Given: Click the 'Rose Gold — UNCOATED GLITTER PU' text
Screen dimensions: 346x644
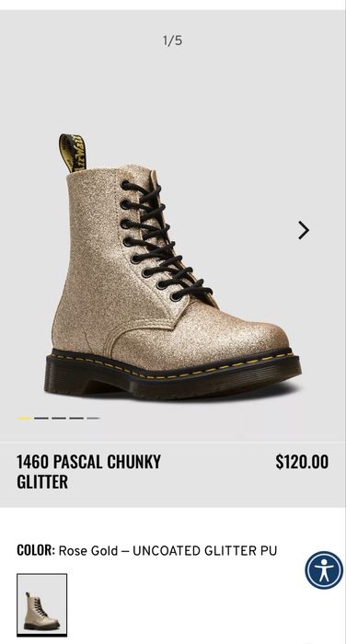Looking at the screenshot, I should [x=167, y=550].
